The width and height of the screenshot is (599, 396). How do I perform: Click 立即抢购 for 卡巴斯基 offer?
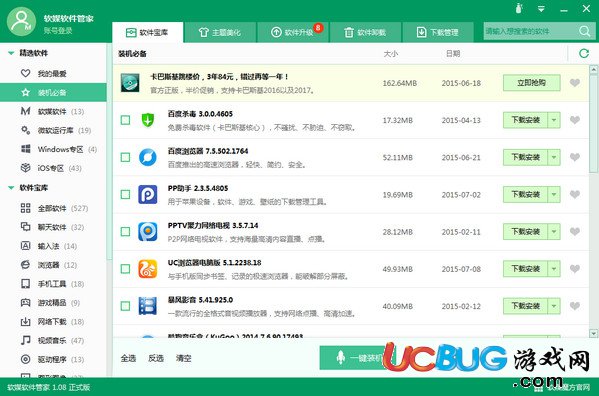pyautogui.click(x=531, y=82)
